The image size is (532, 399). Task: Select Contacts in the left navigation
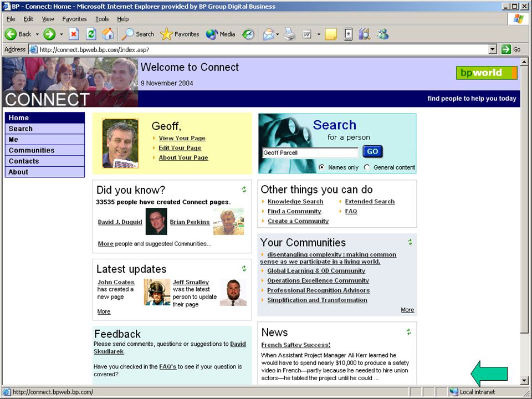(x=45, y=161)
